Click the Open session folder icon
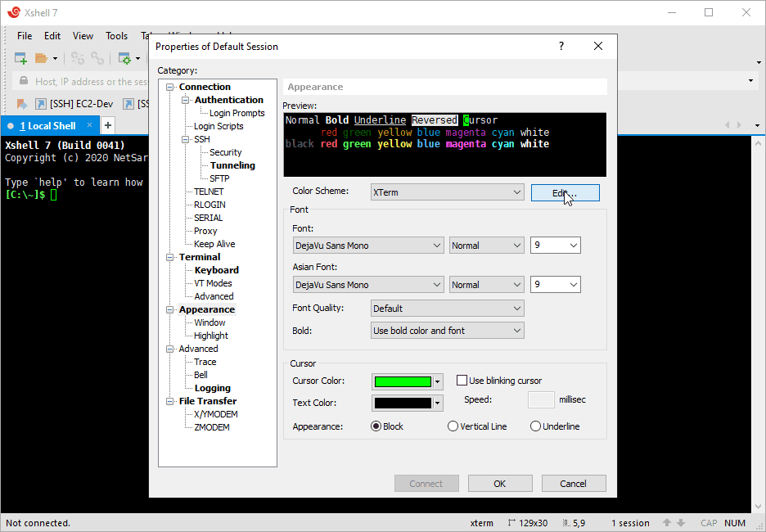 [42, 59]
